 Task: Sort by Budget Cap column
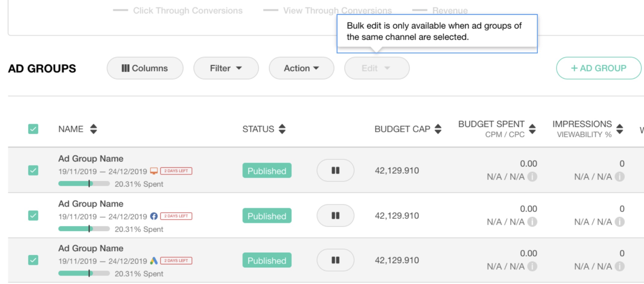coord(438,129)
